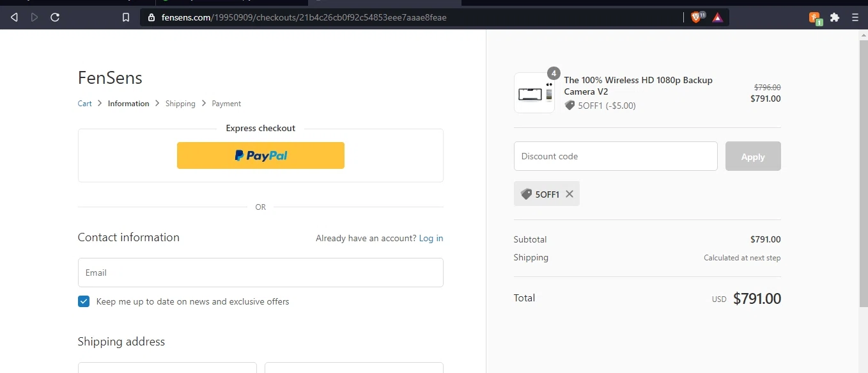Click the Apply discount button
The image size is (868, 373).
pyautogui.click(x=753, y=156)
